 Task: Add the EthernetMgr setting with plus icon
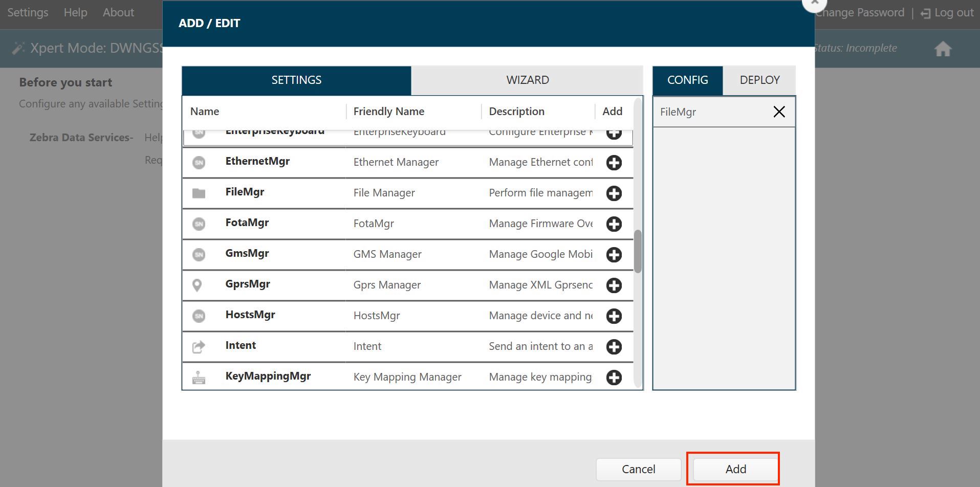(x=614, y=163)
